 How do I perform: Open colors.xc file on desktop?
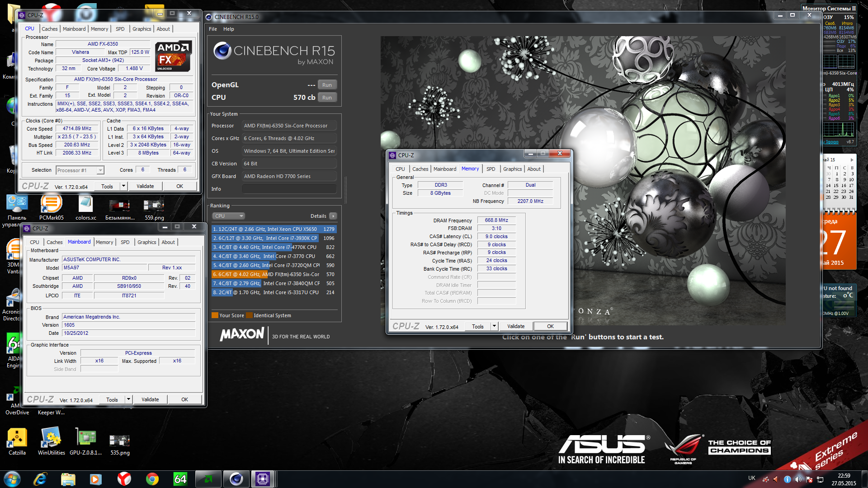(x=85, y=207)
